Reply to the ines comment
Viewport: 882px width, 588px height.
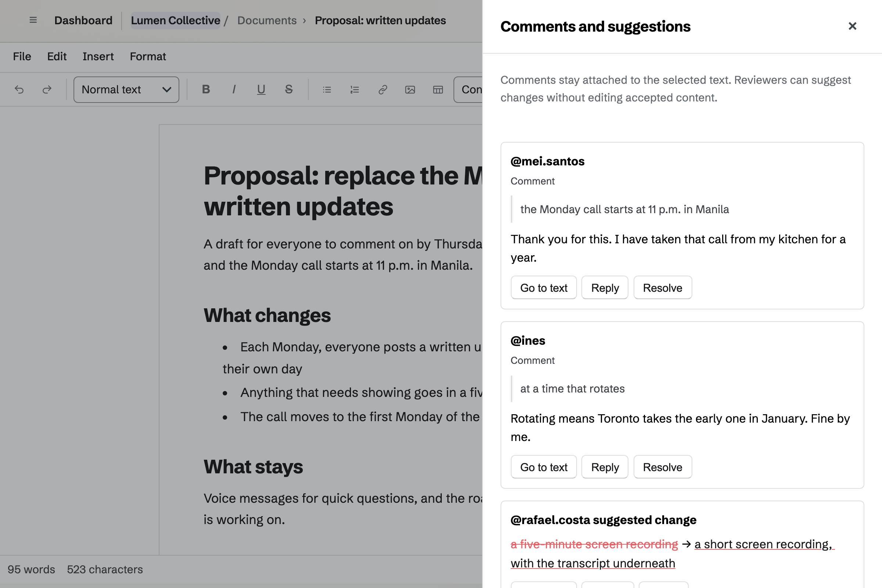tap(605, 467)
